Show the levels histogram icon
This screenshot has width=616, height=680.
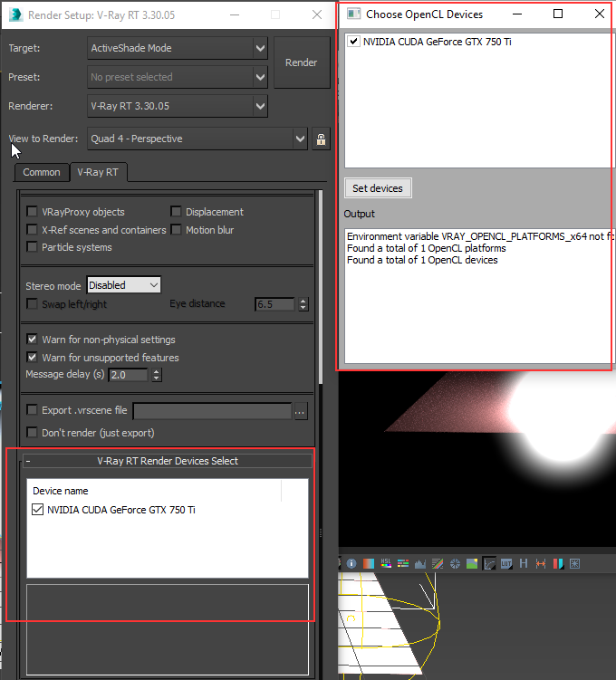coord(420,563)
